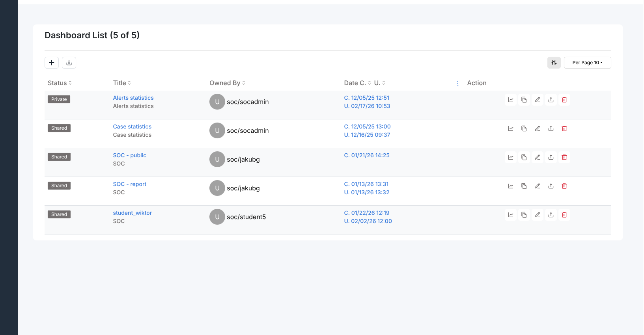This screenshot has height=335, width=644.
Task: Click created date C. 01/22/26 12:19
Action: 367,213
